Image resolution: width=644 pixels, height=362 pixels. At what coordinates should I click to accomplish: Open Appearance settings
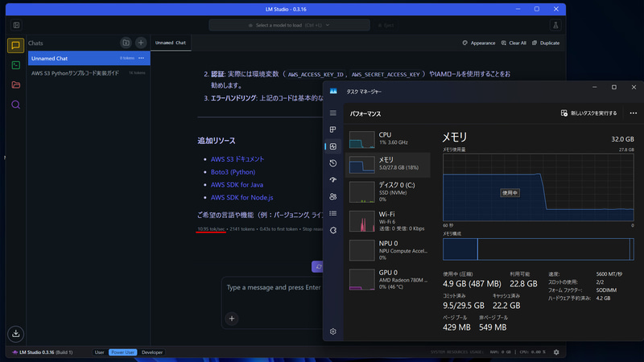(x=479, y=43)
